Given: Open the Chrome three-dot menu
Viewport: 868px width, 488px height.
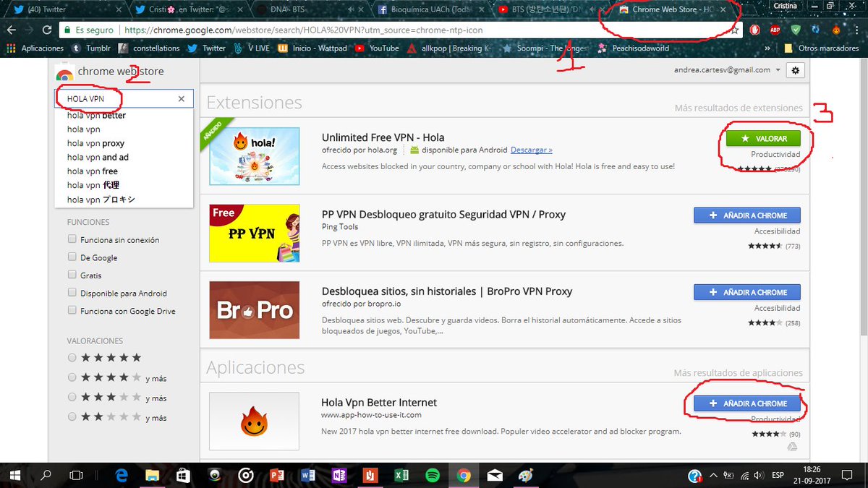Looking at the screenshot, I should pos(856,30).
